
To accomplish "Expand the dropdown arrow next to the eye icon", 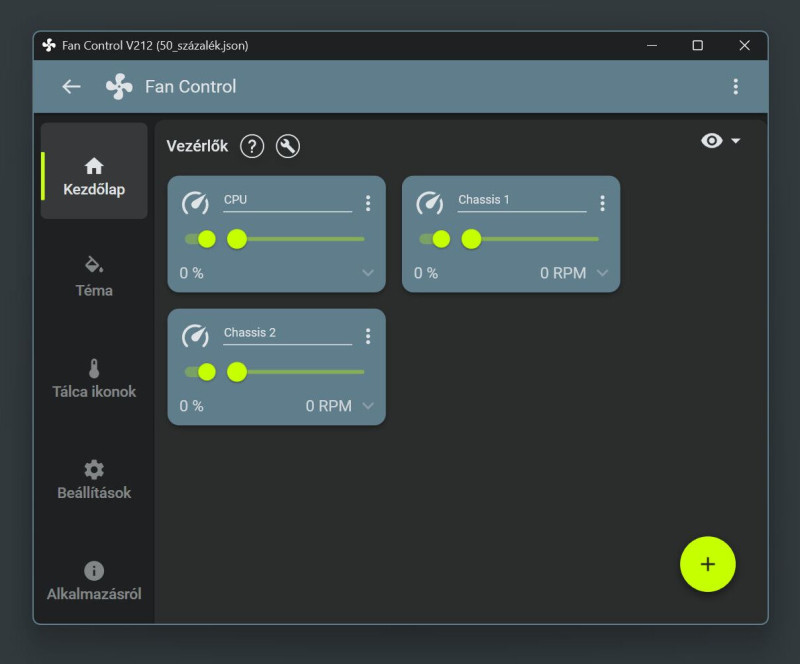I will pyautogui.click(x=735, y=140).
